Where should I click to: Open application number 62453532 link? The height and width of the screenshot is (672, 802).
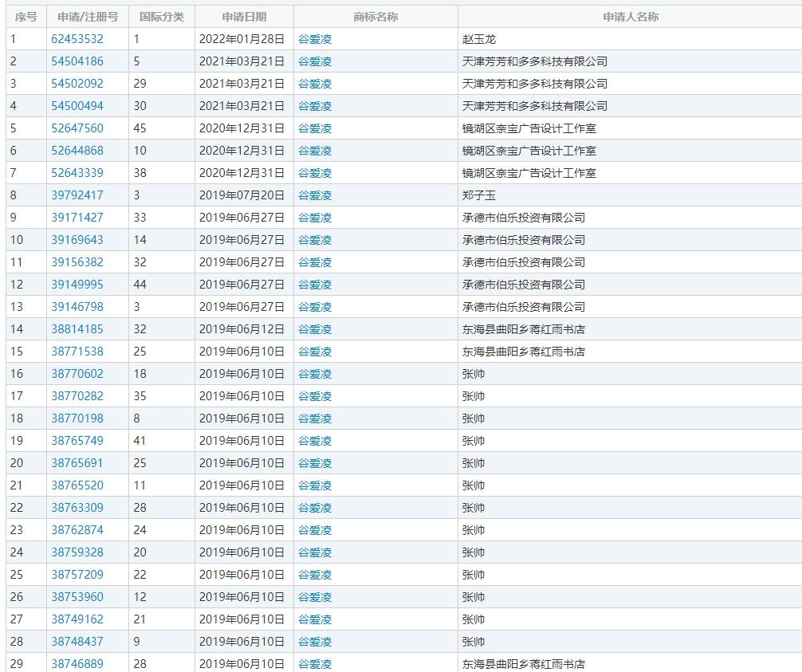[77, 39]
